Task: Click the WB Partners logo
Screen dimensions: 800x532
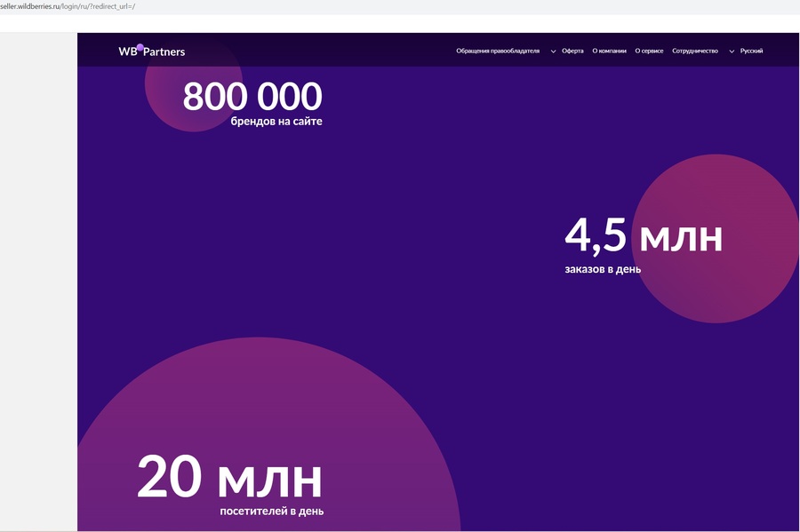Action: coord(151,51)
